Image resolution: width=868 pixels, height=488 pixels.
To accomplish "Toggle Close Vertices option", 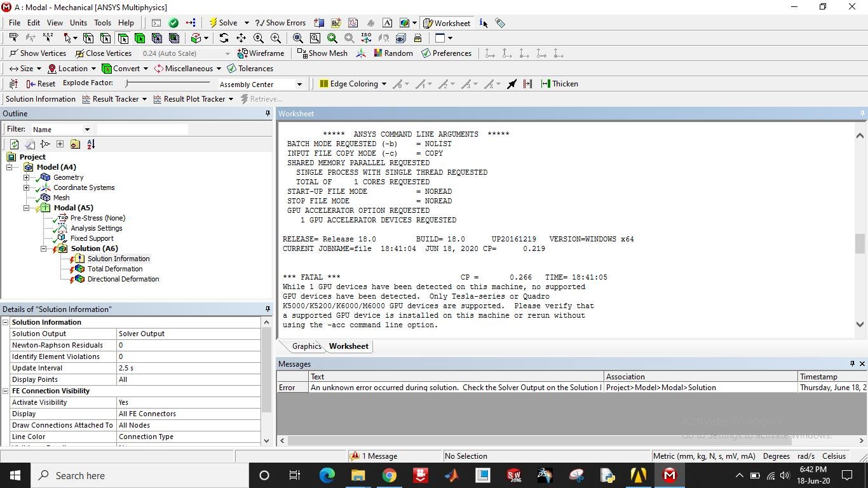I will [x=103, y=53].
